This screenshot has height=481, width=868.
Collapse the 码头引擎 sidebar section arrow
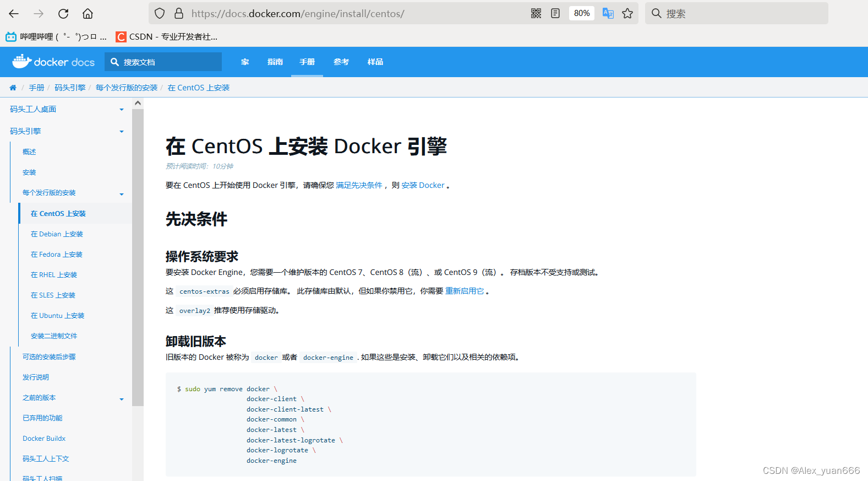pos(122,132)
